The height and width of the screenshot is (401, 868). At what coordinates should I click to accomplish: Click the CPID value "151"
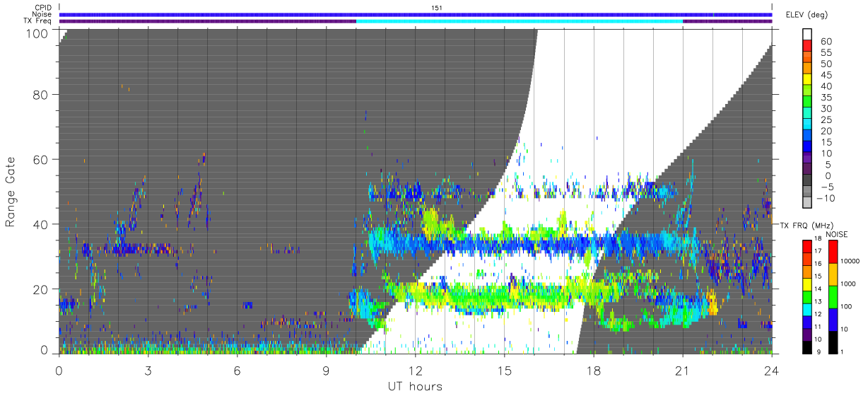click(437, 8)
